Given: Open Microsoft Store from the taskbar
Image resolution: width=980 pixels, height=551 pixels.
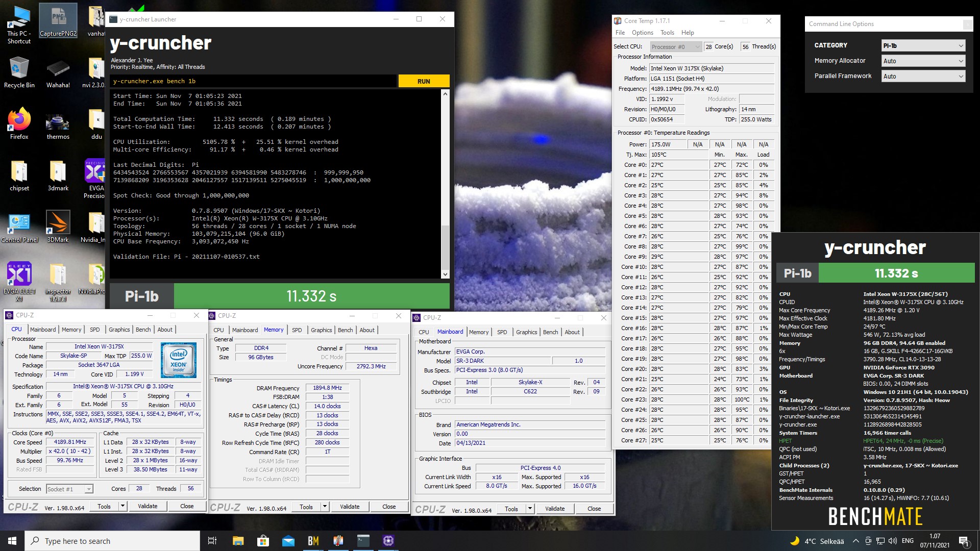Looking at the screenshot, I should point(263,541).
